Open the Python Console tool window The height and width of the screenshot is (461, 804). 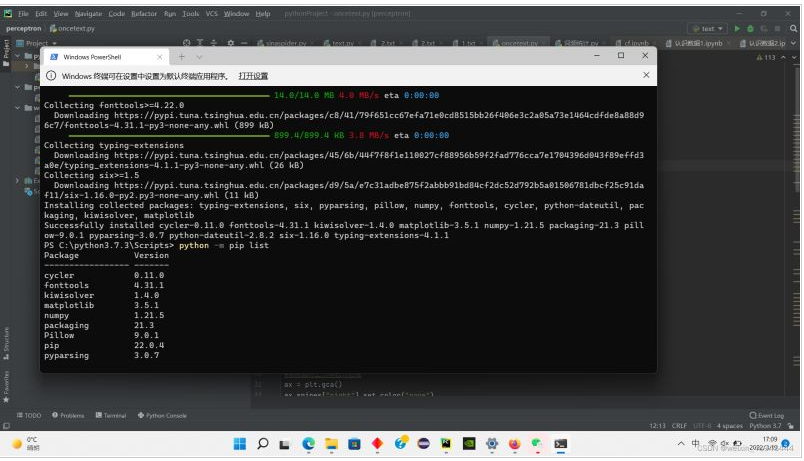pos(162,415)
